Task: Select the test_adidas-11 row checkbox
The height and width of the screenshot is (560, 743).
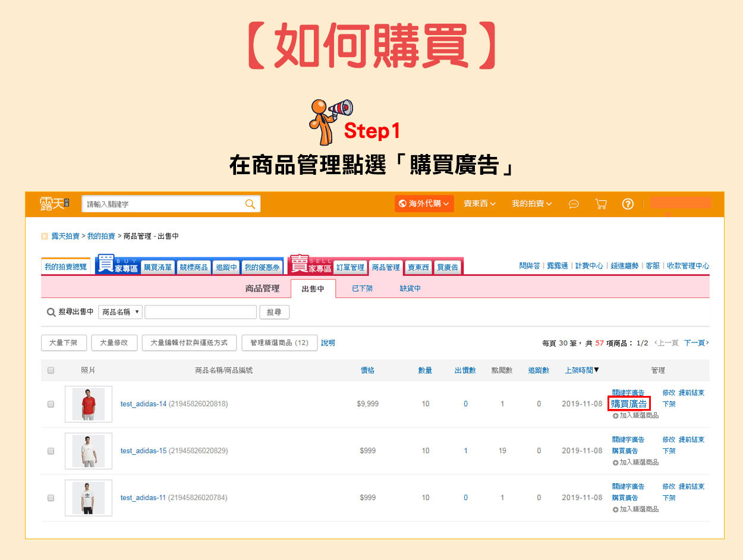Action: [51, 498]
